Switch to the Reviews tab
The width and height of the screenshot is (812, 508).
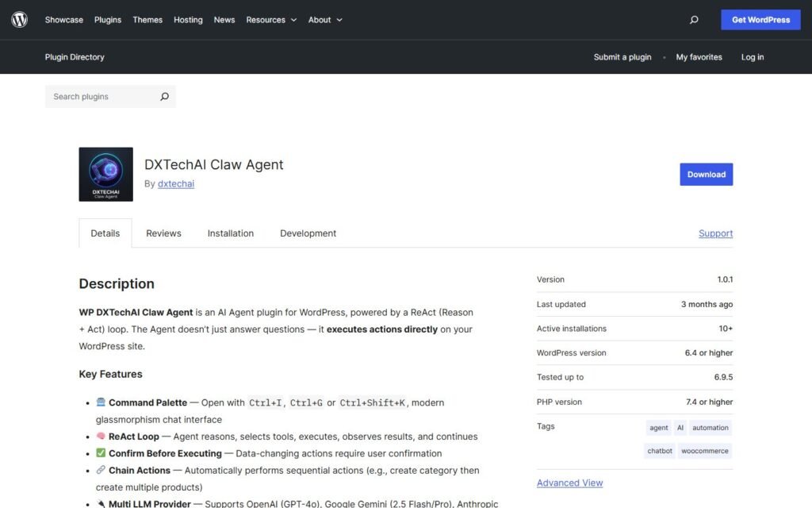[163, 233]
